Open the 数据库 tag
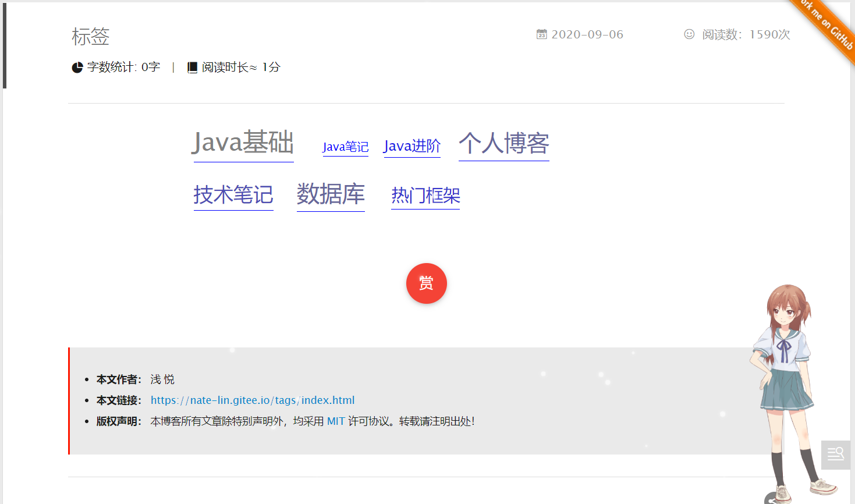The width and height of the screenshot is (855, 504). pos(331,194)
